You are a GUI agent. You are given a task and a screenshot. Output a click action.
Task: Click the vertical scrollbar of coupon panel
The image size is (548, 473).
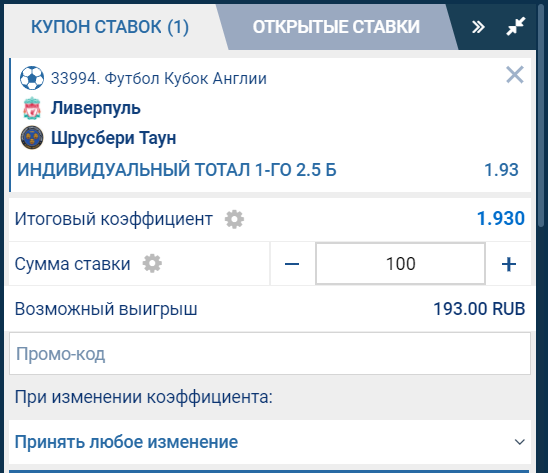click(x=542, y=115)
